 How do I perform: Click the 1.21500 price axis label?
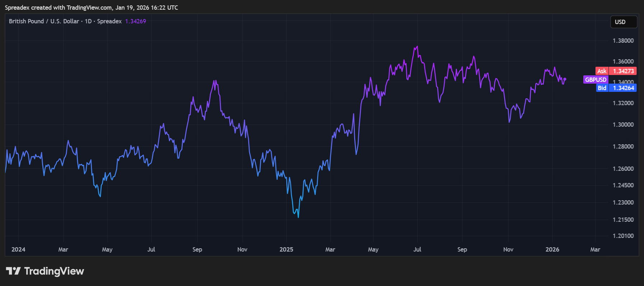click(x=623, y=220)
